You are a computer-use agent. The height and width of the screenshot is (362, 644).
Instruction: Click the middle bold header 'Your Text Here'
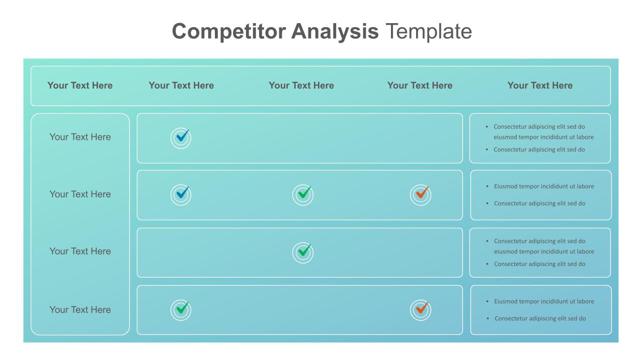[x=301, y=85]
